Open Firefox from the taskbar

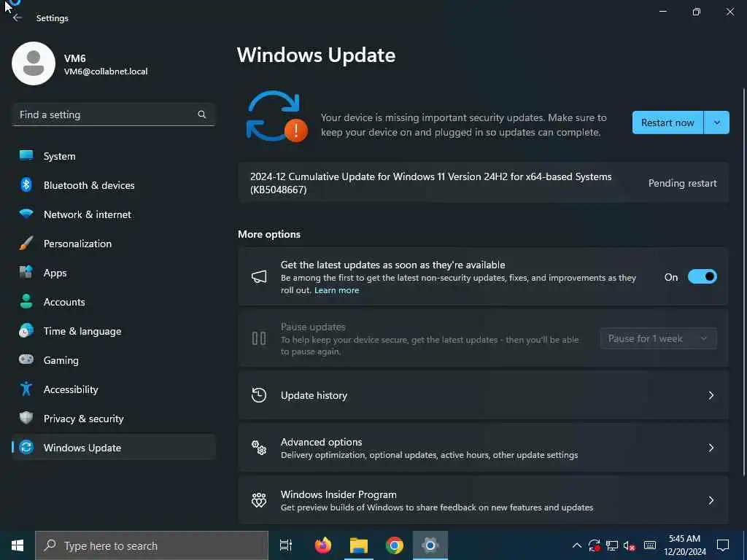(323, 545)
